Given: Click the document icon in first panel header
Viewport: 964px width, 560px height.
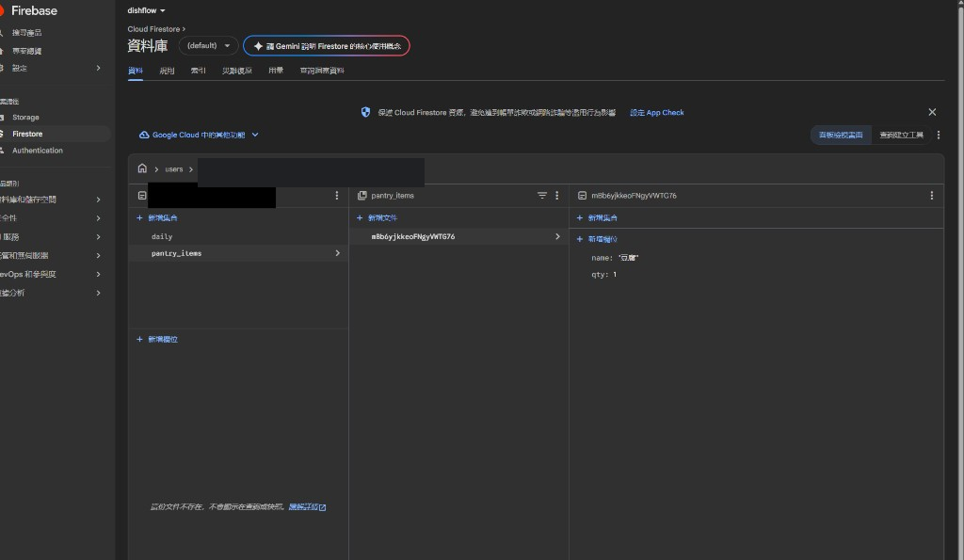Looking at the screenshot, I should (x=142, y=196).
